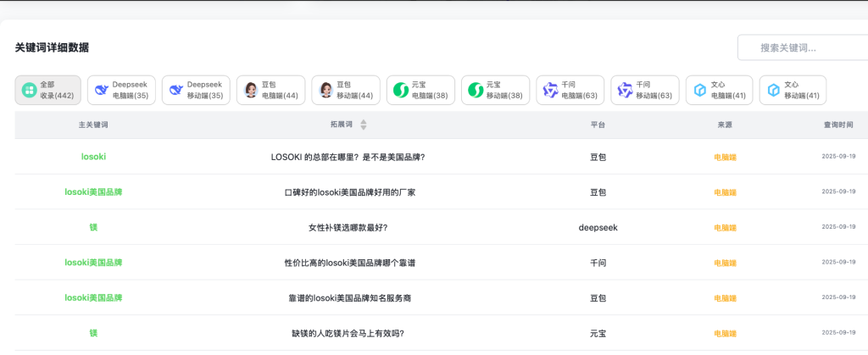Viewport: 868px width, 355px height.
Task: Click the Deepseek whale icon for 移动端
Action: tap(176, 90)
